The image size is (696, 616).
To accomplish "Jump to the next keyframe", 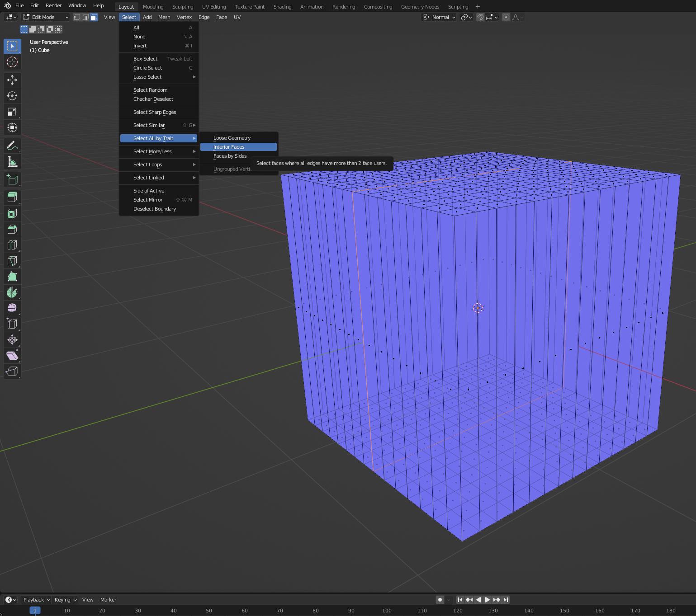I will (496, 600).
